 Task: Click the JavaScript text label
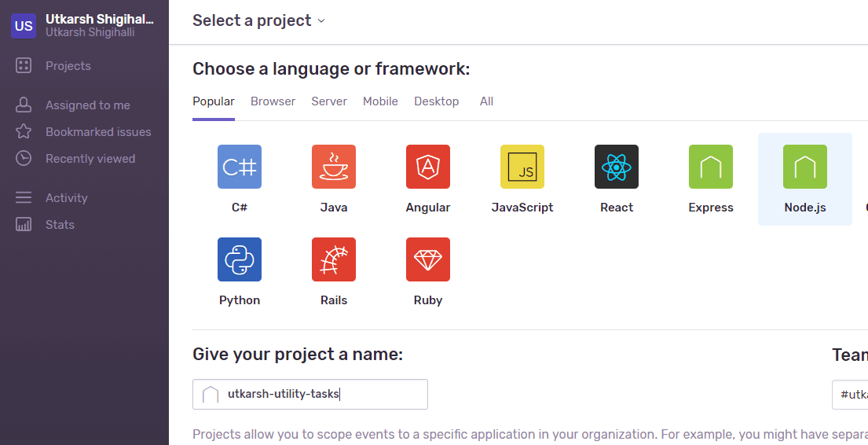pos(522,208)
